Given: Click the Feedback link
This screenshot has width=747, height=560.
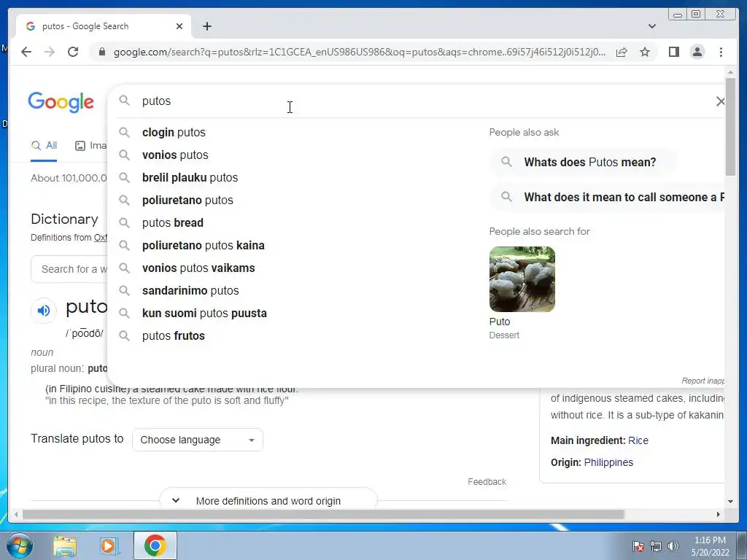Looking at the screenshot, I should pyautogui.click(x=487, y=482).
